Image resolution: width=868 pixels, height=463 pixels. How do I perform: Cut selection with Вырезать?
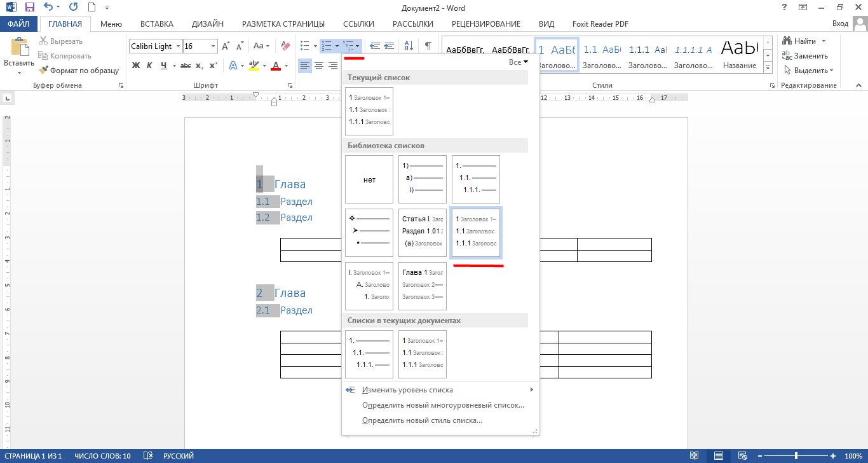[60, 41]
